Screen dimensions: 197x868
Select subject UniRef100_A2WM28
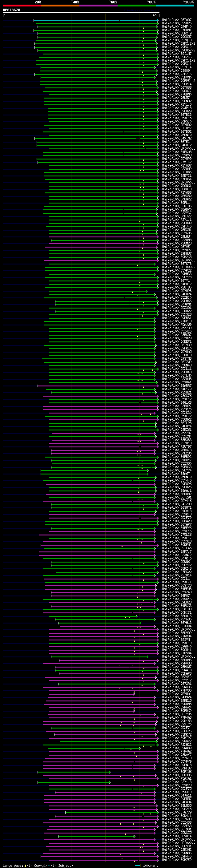pyautogui.click(x=176, y=244)
